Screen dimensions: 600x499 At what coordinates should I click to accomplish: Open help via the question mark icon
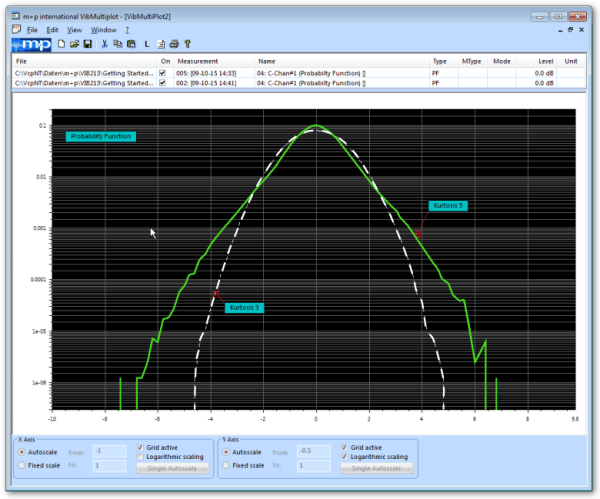(x=188, y=44)
